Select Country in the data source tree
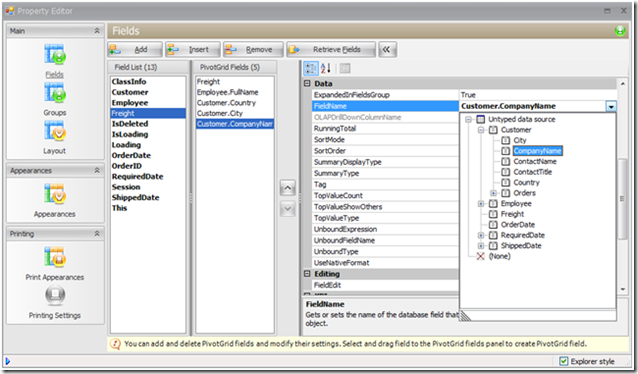638x374 pixels. tap(526, 183)
